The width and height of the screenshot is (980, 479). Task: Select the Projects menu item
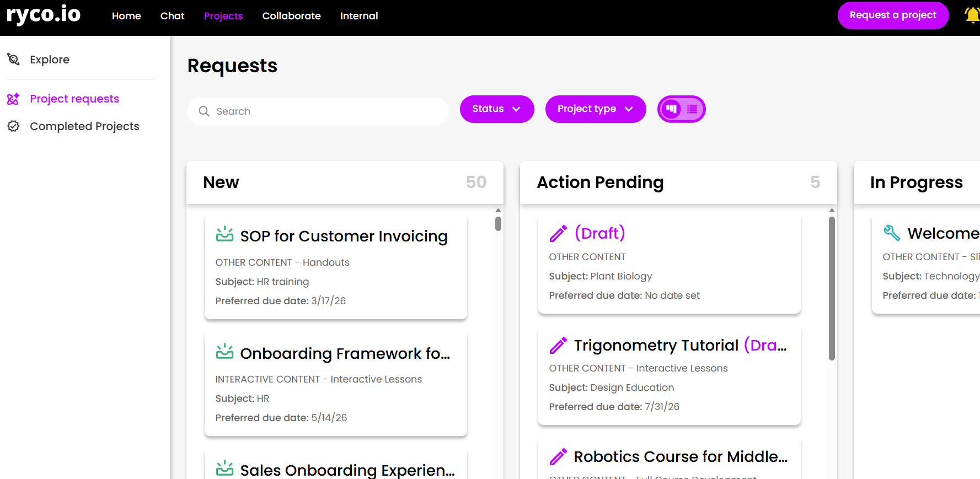[x=223, y=16]
